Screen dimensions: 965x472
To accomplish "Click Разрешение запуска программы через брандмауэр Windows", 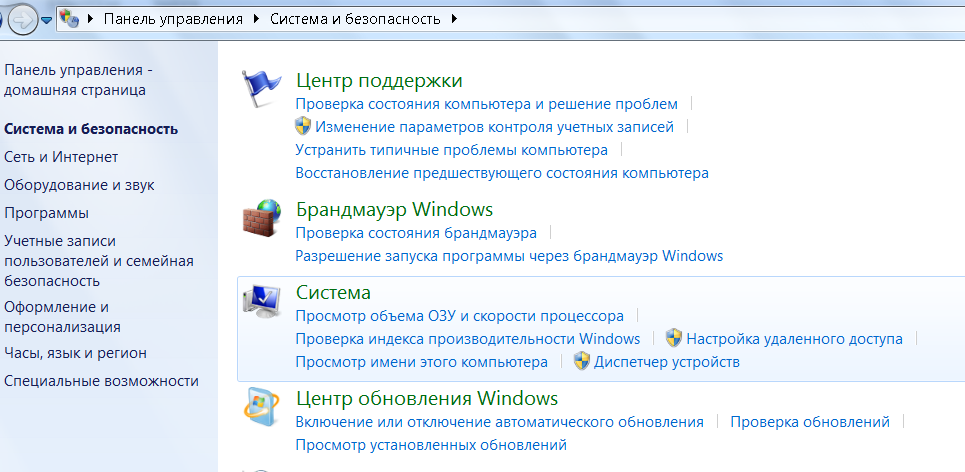I will click(510, 256).
